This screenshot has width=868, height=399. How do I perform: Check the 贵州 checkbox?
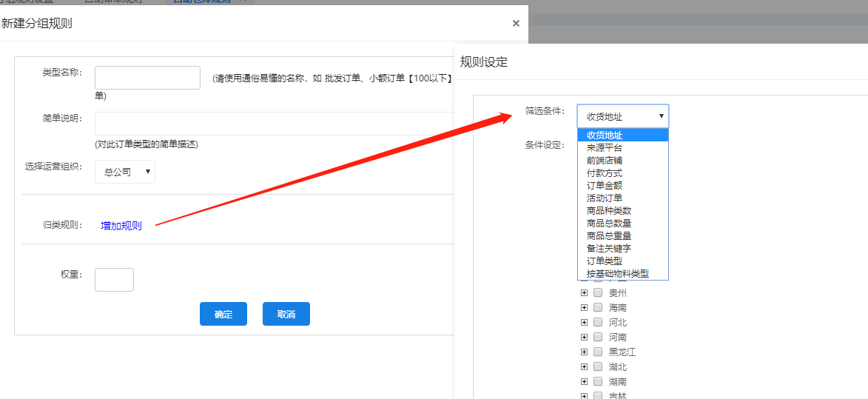point(598,292)
